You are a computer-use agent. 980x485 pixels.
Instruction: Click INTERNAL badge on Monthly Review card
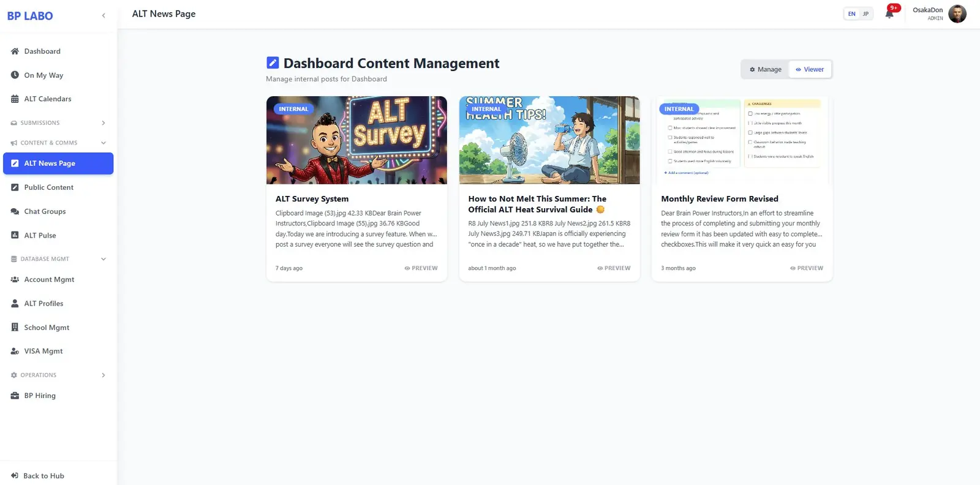[x=679, y=109]
